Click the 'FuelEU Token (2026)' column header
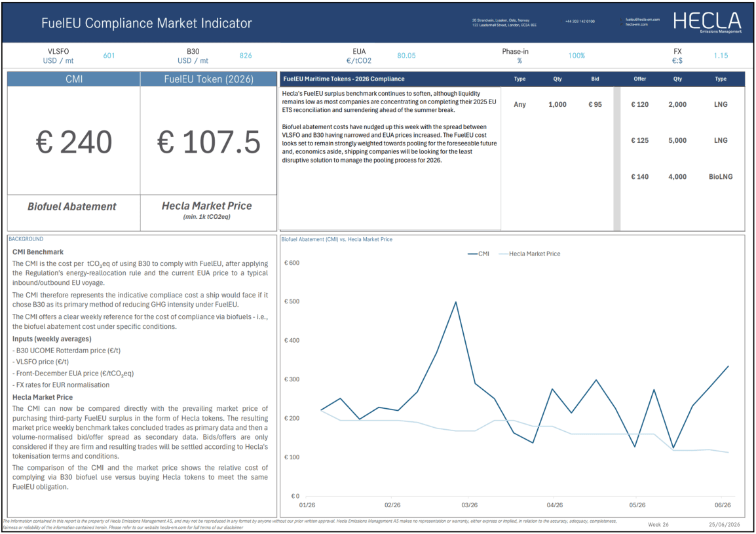Viewport: 756px width, 534px height. (x=209, y=79)
